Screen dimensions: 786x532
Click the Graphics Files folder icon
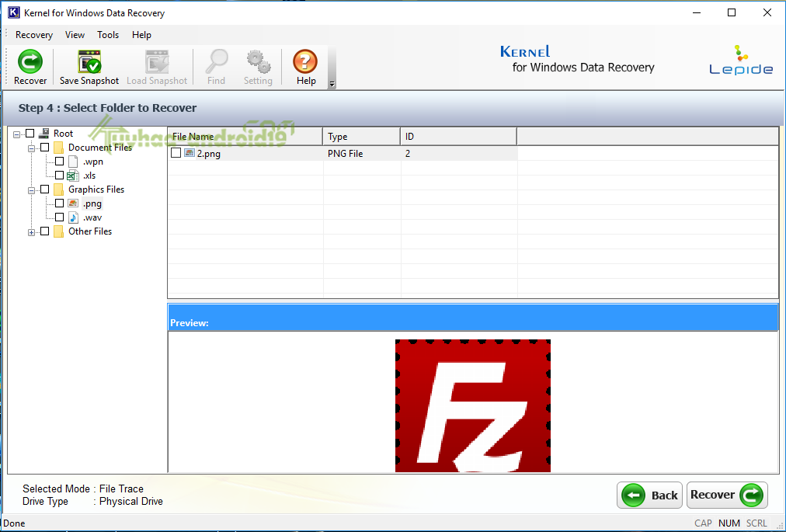(x=59, y=190)
